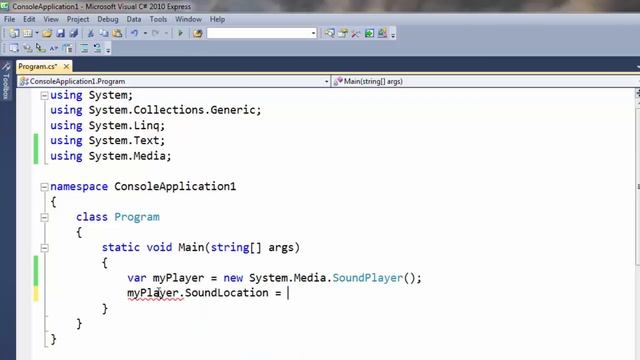Open the Edit menu

tap(29, 19)
